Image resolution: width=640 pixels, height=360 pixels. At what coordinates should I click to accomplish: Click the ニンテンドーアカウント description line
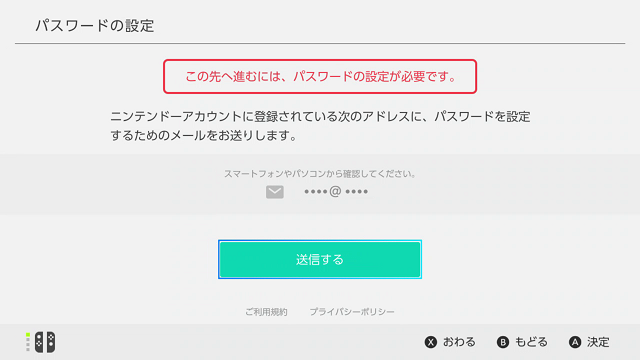pyautogui.click(x=320, y=117)
